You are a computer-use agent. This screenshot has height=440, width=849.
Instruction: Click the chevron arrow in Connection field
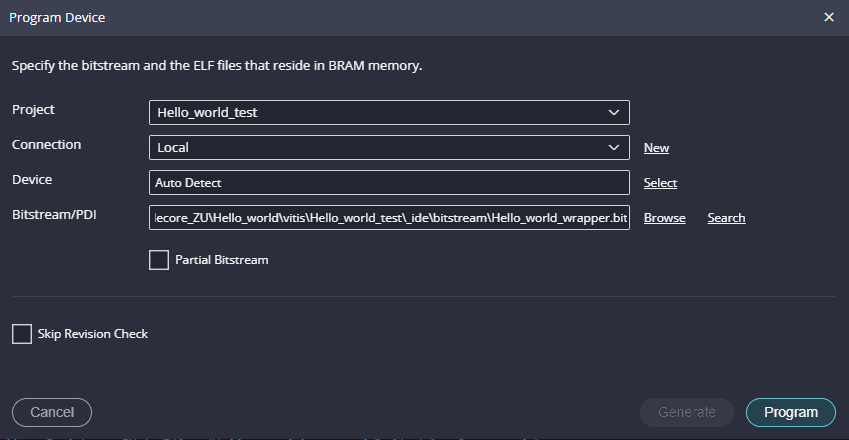point(614,148)
